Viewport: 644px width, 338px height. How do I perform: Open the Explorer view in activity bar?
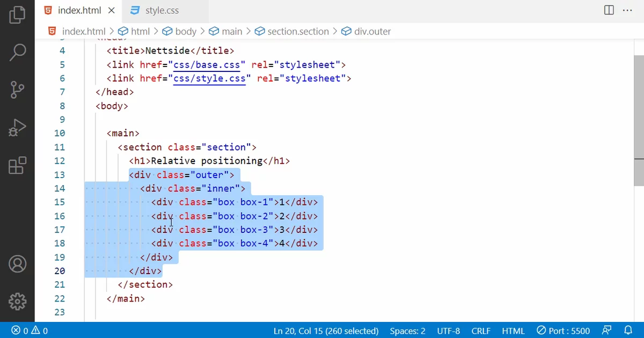(17, 14)
